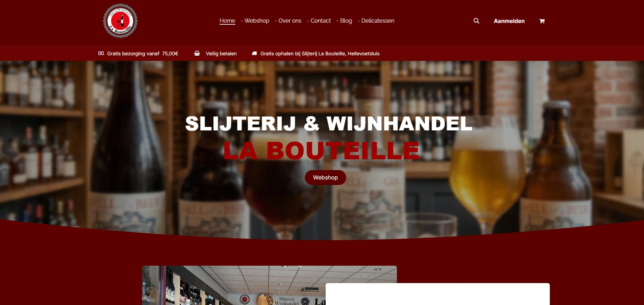Click the red LA BOUTEILLE title
The height and width of the screenshot is (305, 644).
[321, 151]
